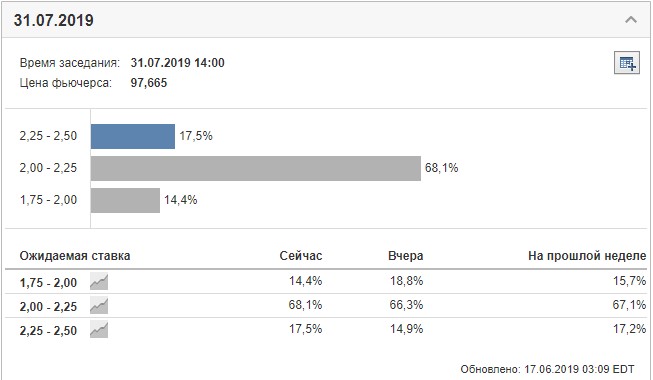
Task: Select the 31.07.2019 header title
Action: (54, 20)
